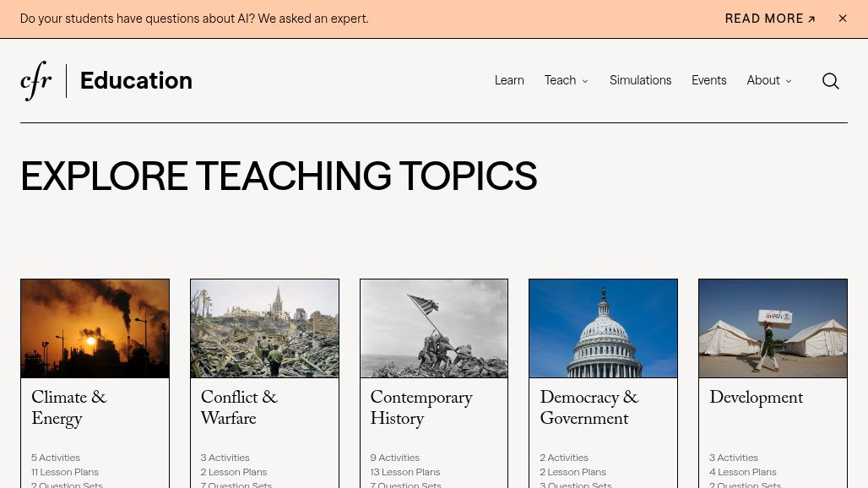The height and width of the screenshot is (488, 868).
Task: Click the Education site title
Action: point(136,81)
